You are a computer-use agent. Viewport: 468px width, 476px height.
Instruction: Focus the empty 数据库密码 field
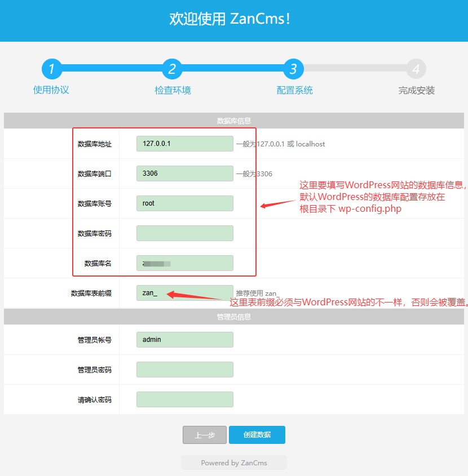(x=185, y=233)
